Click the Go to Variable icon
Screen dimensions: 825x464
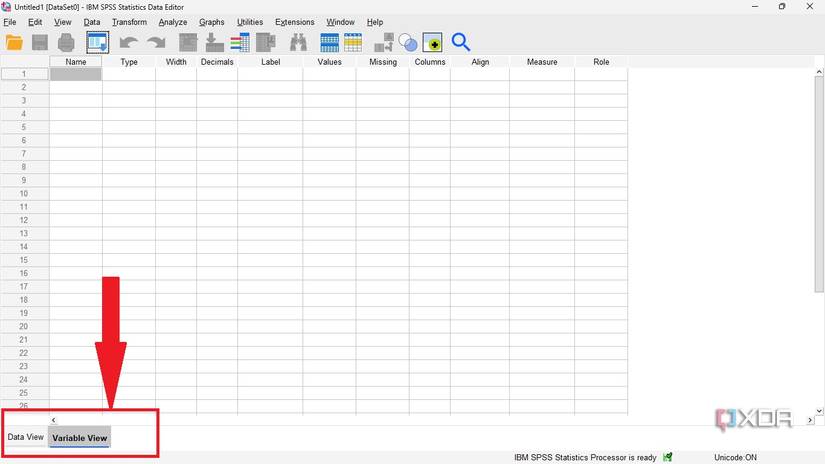(214, 43)
